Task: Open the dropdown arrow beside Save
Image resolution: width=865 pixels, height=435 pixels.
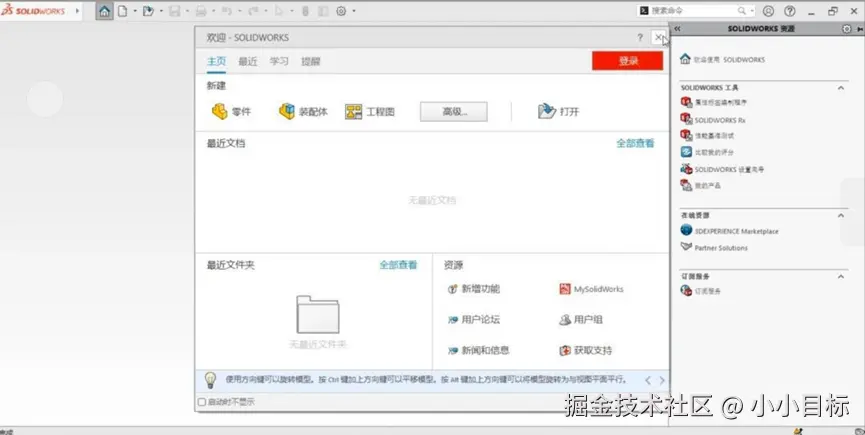Action: click(x=188, y=11)
